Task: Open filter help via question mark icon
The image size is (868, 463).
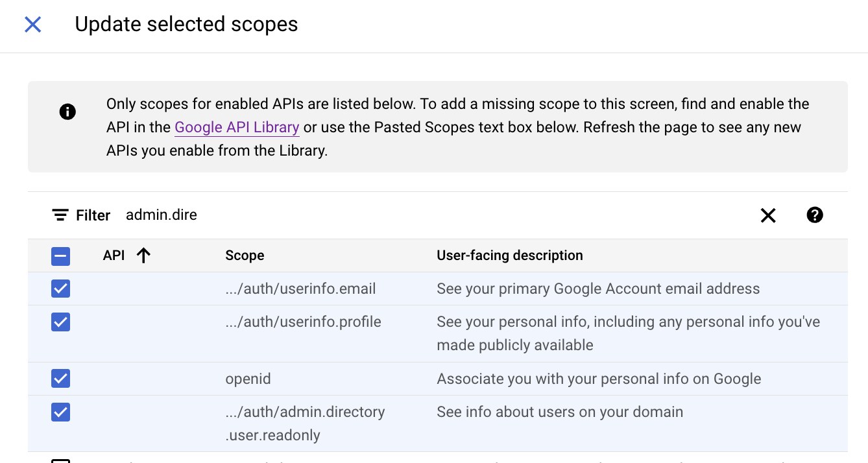Action: click(x=815, y=215)
